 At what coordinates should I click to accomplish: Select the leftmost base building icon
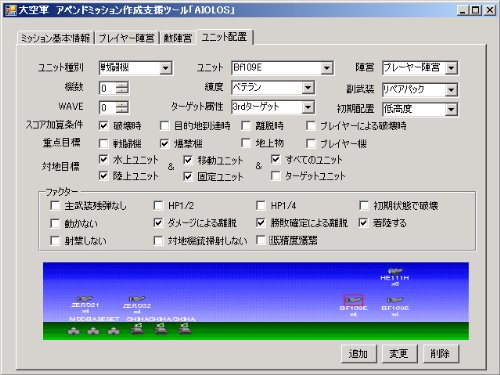[x=74, y=331]
